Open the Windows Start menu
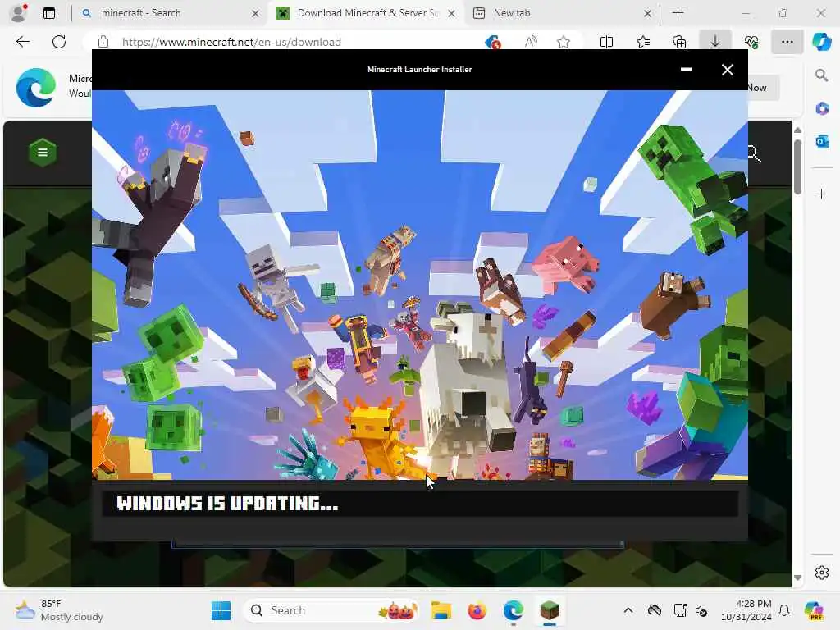Image resolution: width=840 pixels, height=630 pixels. (221, 610)
